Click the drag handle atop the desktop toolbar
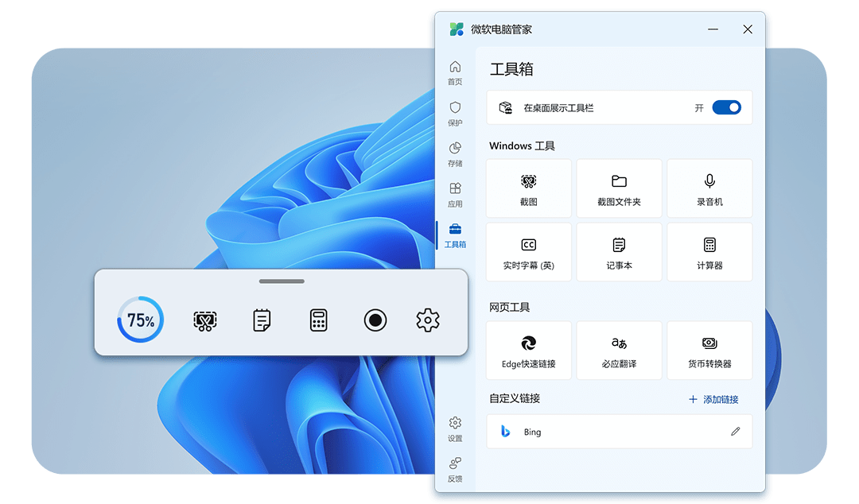Viewport: 859px width, 504px height. [282, 281]
